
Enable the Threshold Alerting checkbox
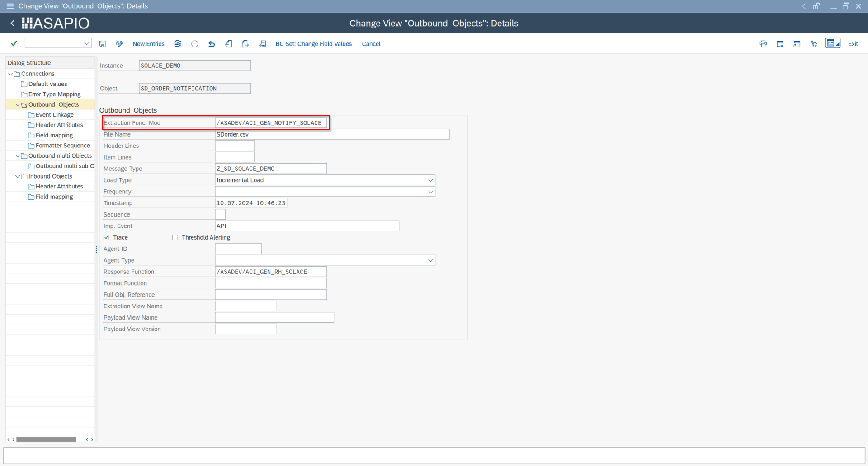pos(175,237)
